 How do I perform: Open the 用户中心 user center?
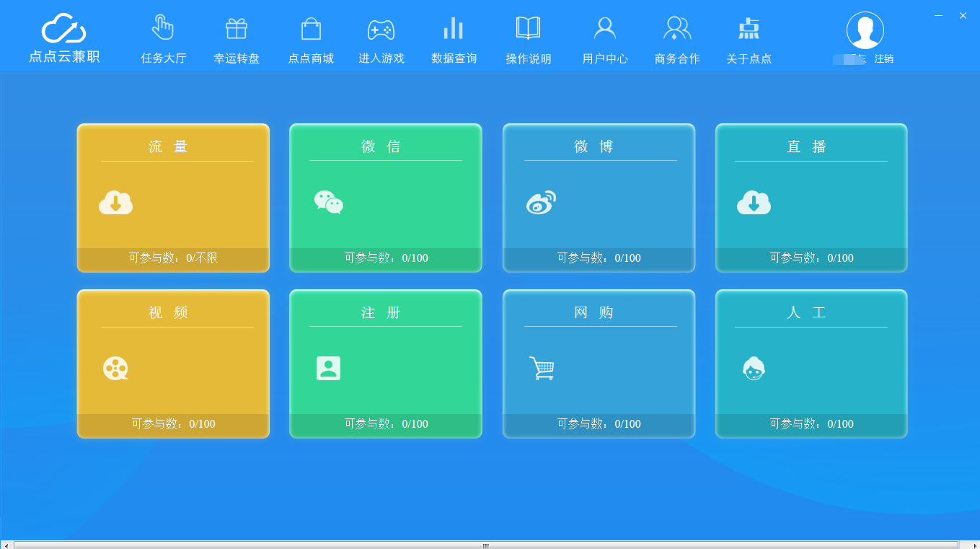click(x=605, y=40)
